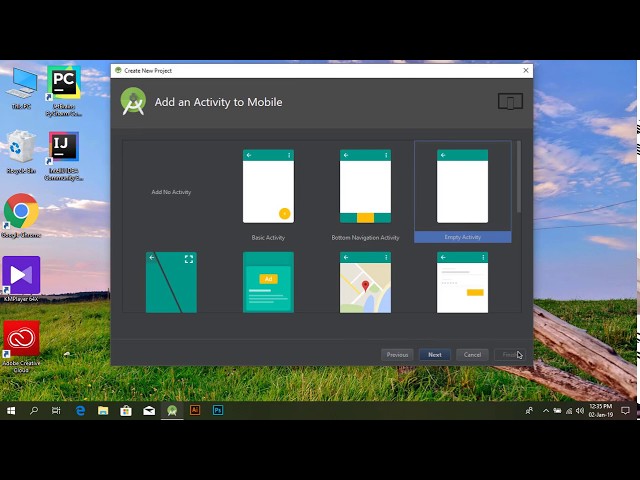Open the Adobe Creative Cloud desktop shortcut
640x480 pixels.
tap(21, 347)
